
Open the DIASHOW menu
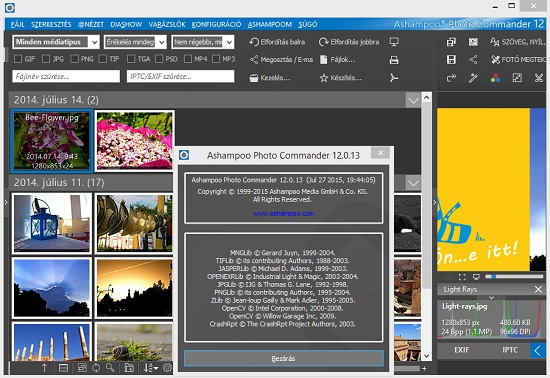point(126,24)
